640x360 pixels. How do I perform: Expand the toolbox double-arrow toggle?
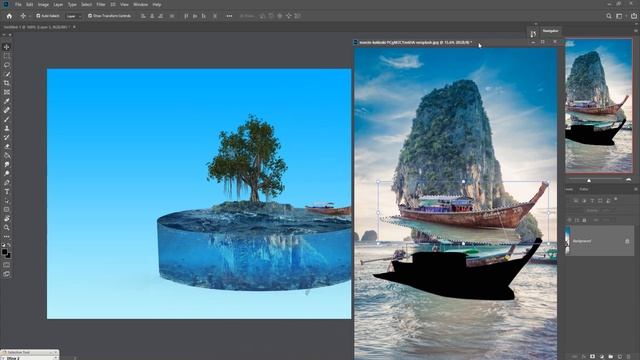4,35
